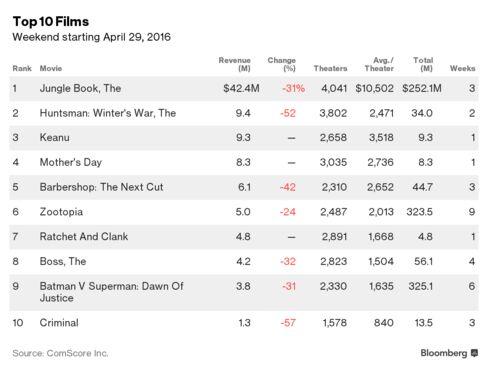Image resolution: width=488 pixels, height=371 pixels.
Task: Select Barbershop: The Next Cut title
Action: coord(101,187)
